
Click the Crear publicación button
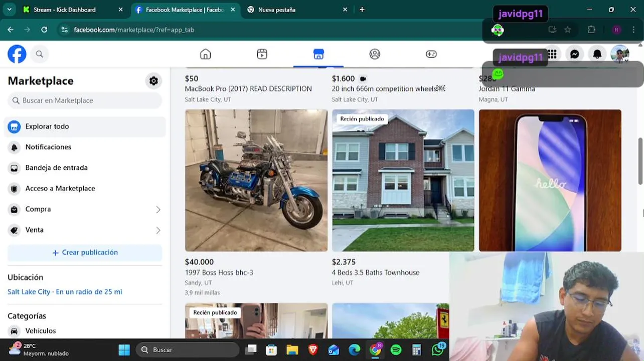[x=85, y=252]
